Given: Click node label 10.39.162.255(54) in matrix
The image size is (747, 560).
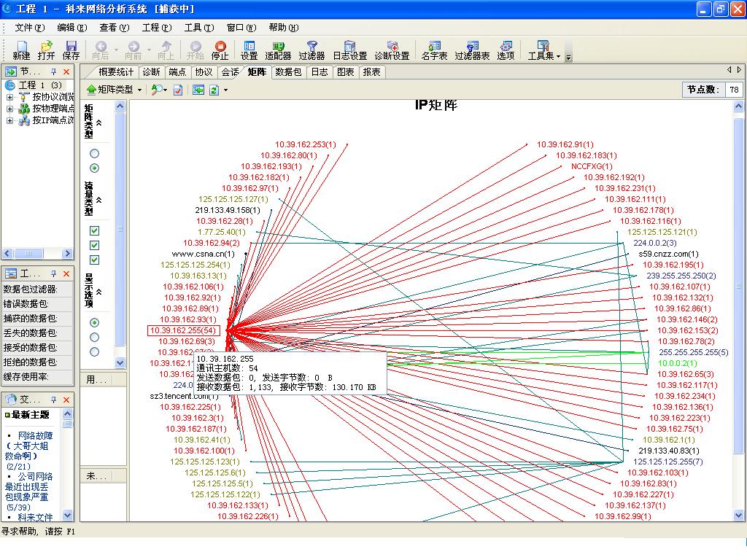Looking at the screenshot, I should coord(183,330).
